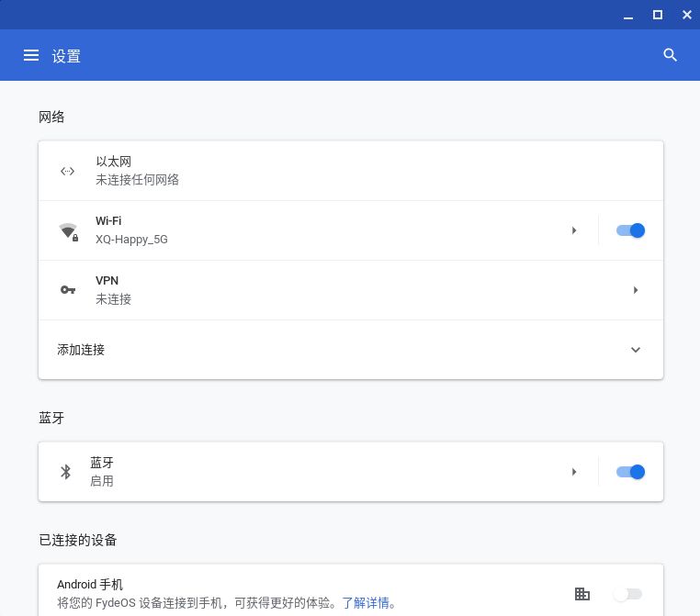
Task: Open the hamburger main menu
Action: pos(31,56)
